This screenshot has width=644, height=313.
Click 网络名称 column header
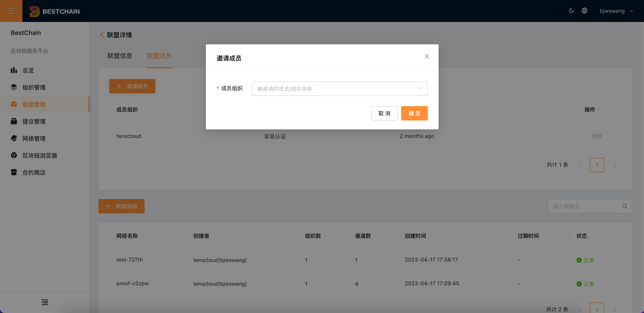(x=127, y=236)
